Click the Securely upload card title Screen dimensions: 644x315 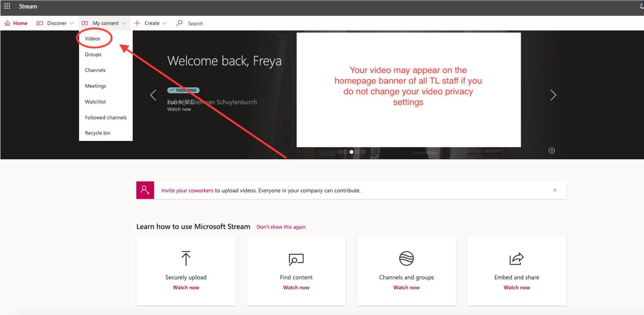[x=186, y=277]
